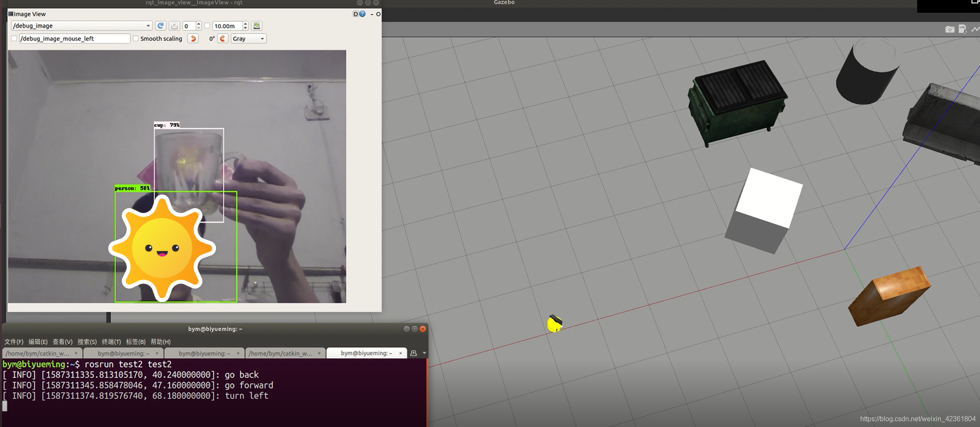The image size is (980, 427).
Task: Decrease the zoom number spinbox value
Action: click(x=199, y=28)
